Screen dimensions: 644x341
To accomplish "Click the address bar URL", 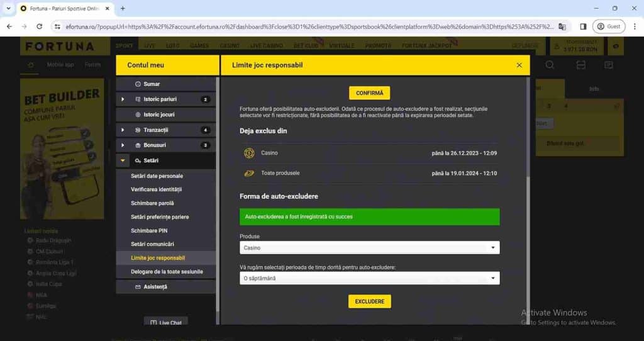I will pyautogui.click(x=309, y=26).
